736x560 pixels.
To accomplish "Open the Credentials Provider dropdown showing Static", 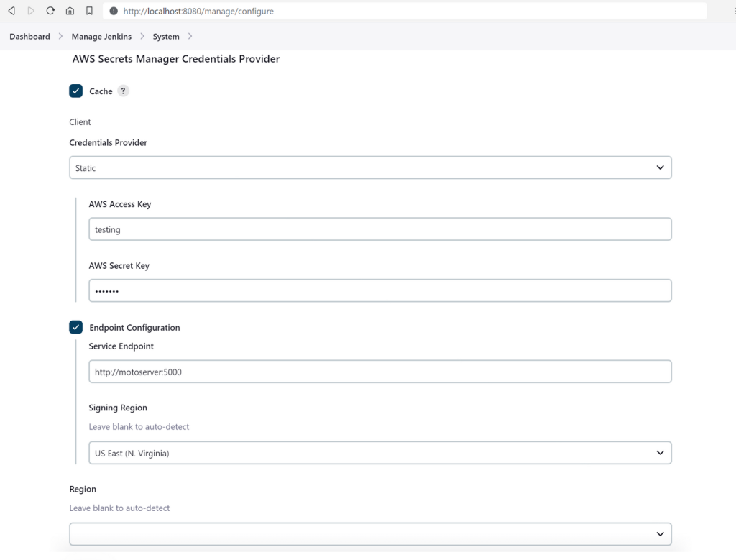I will [x=370, y=167].
